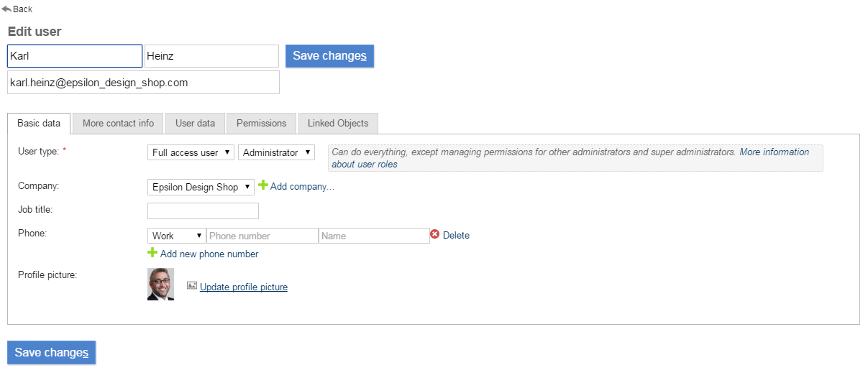Screen dimensions: 868x378
Task: Go to the Permissions tab
Action: [261, 123]
